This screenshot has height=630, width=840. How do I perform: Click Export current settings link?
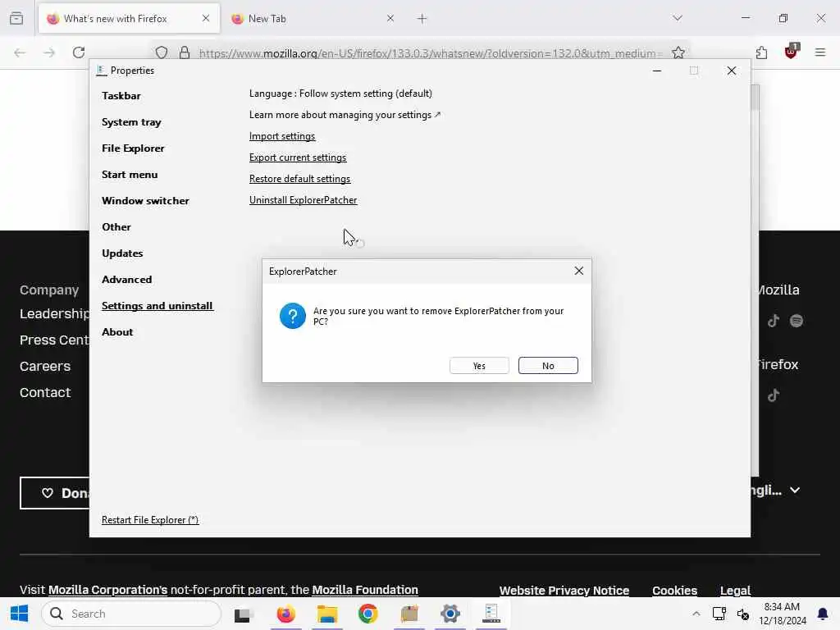[298, 157]
